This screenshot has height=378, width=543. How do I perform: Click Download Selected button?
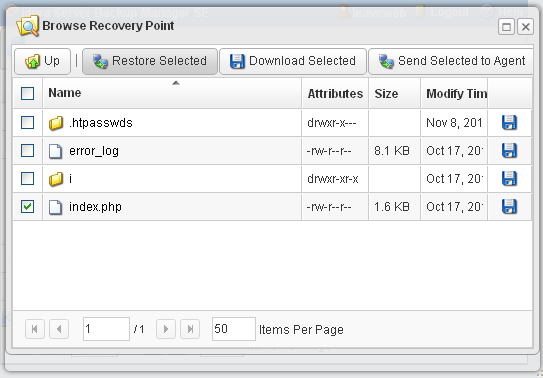click(293, 61)
